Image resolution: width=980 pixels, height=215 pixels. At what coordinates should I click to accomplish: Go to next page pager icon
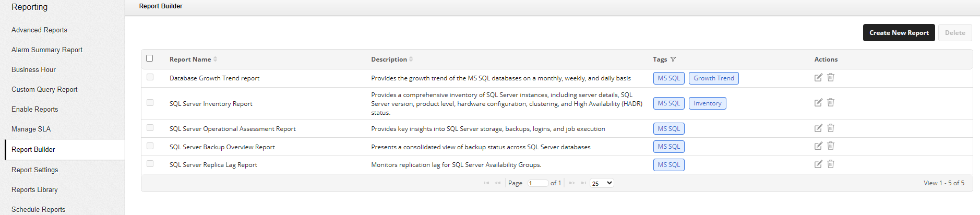pos(572,183)
